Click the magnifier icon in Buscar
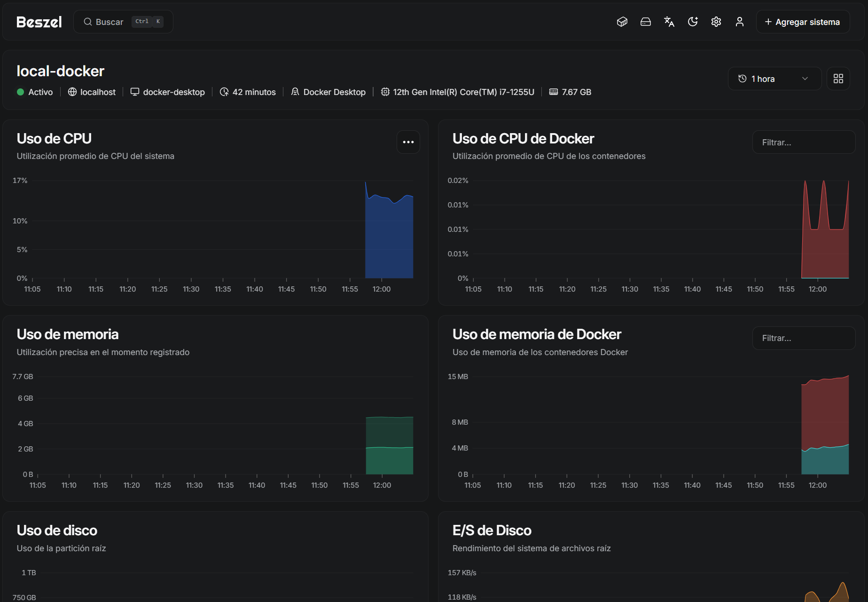The image size is (868, 602). click(87, 22)
